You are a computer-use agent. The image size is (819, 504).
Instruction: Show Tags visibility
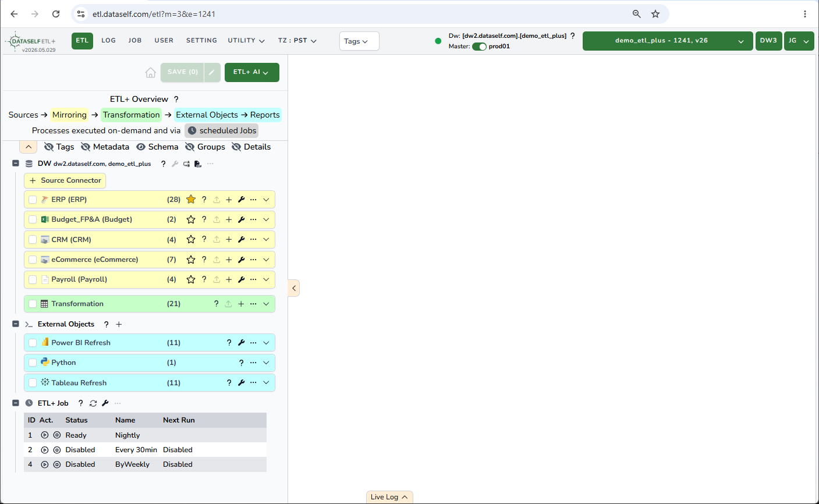[x=59, y=147]
